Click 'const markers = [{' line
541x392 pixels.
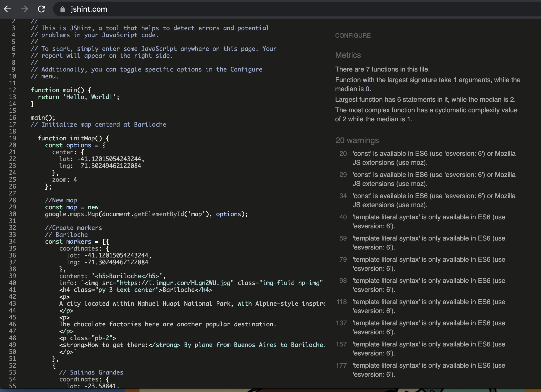click(x=77, y=242)
